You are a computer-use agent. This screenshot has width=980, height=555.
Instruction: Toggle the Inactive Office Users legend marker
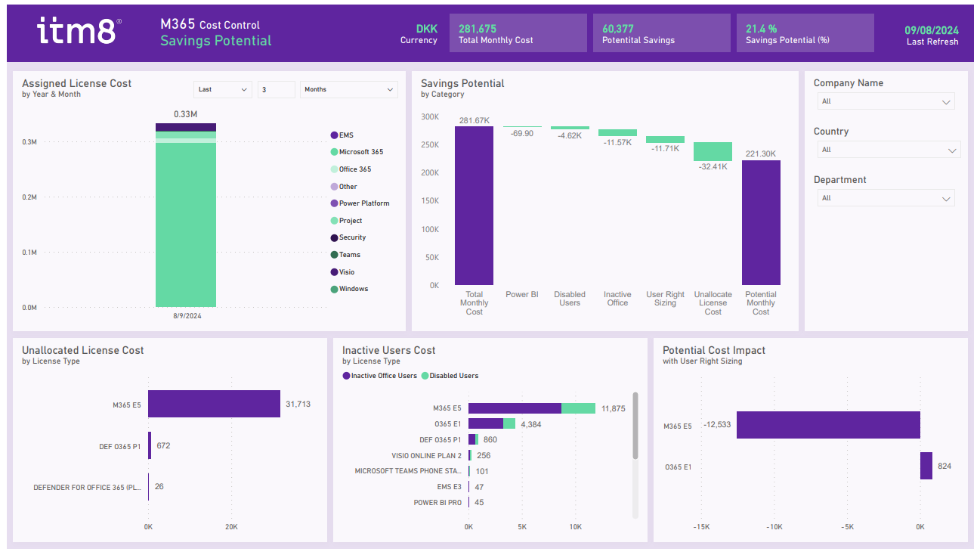tap(346, 376)
